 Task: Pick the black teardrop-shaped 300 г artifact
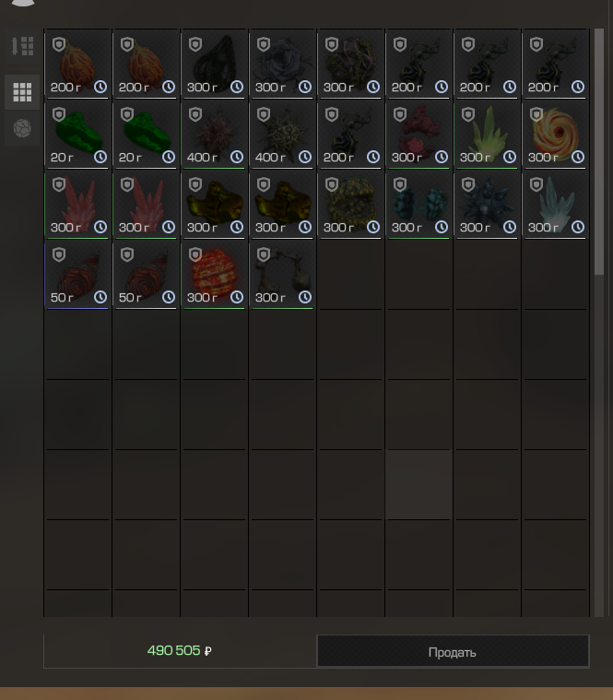click(x=215, y=65)
